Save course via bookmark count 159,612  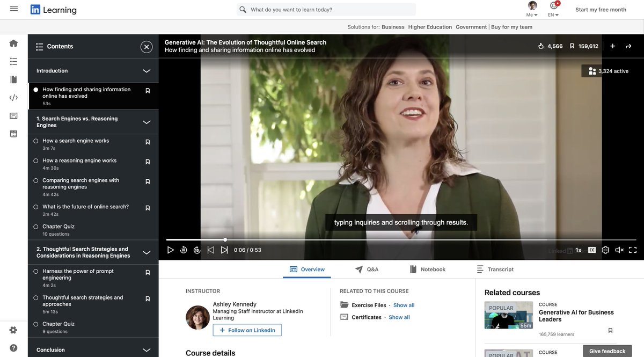click(x=584, y=46)
